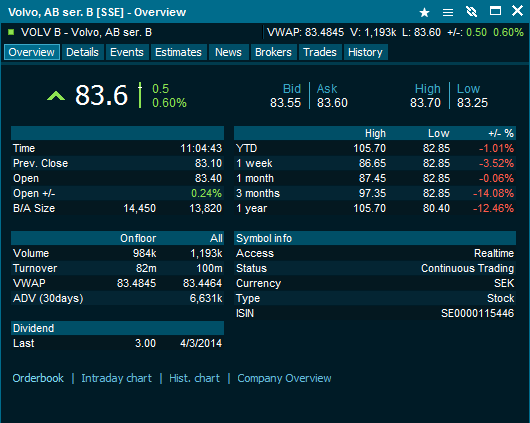Click the last dividend date 4/3/2014
The width and height of the screenshot is (530, 423).
201,343
